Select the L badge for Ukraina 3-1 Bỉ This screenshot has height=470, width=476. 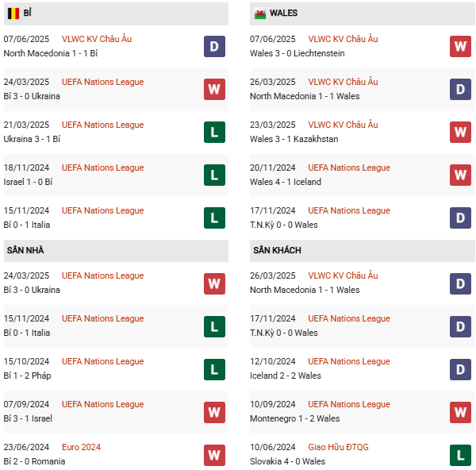click(x=214, y=132)
